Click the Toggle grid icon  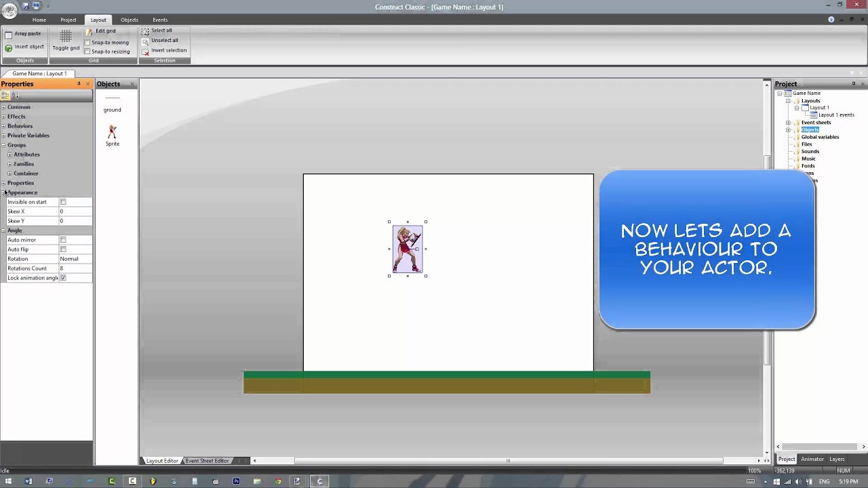click(x=66, y=36)
